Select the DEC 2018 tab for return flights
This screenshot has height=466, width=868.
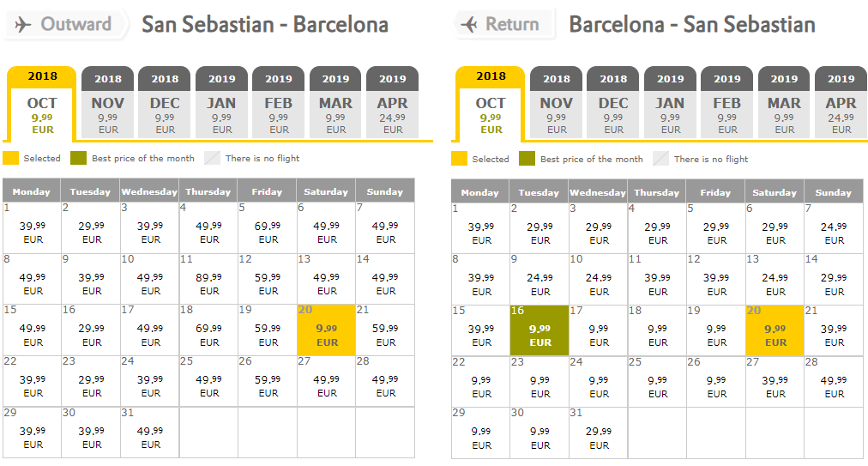click(613, 102)
